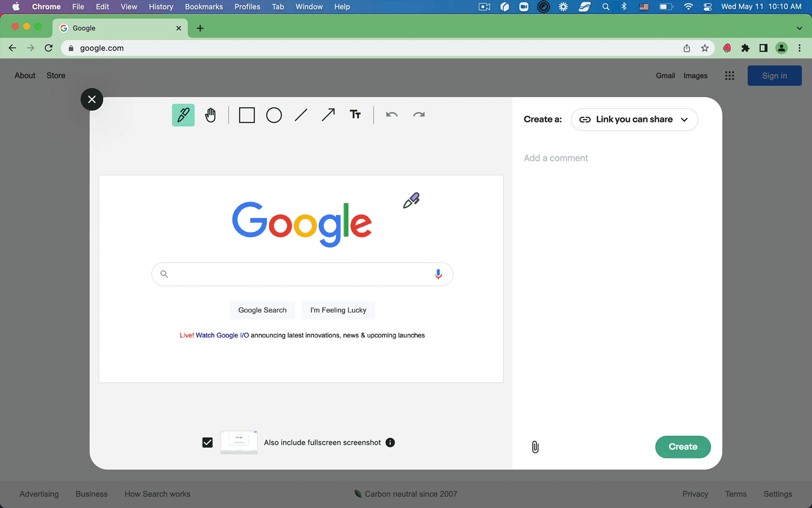Activate voice search microphone
The image size is (812, 508).
(438, 274)
